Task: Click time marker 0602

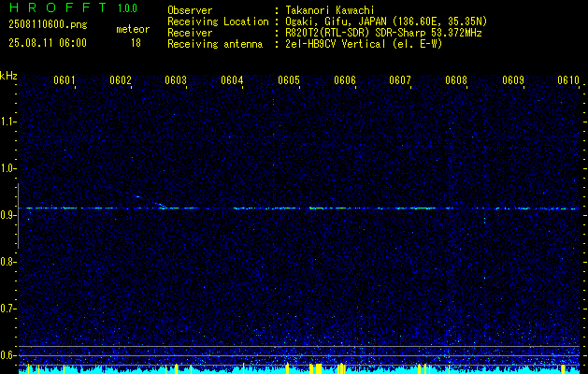Action: [121, 80]
